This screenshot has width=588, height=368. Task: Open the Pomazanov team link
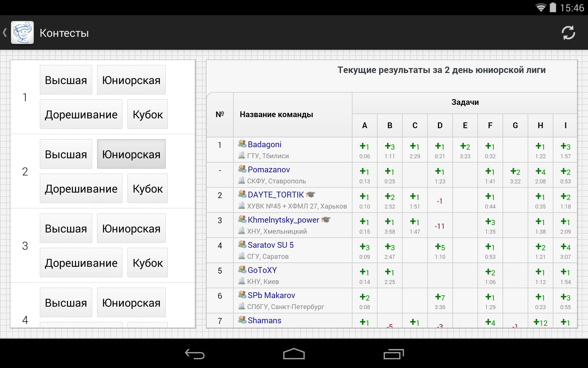tap(269, 170)
